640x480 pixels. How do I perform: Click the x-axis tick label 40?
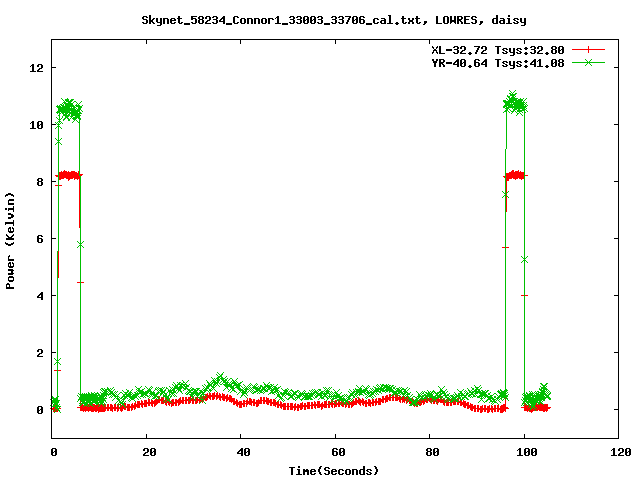(244, 452)
